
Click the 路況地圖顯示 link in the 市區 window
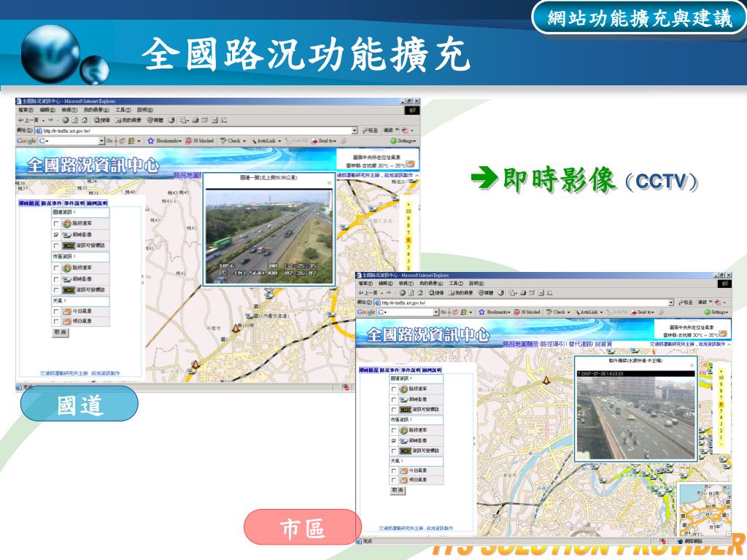[x=521, y=344]
